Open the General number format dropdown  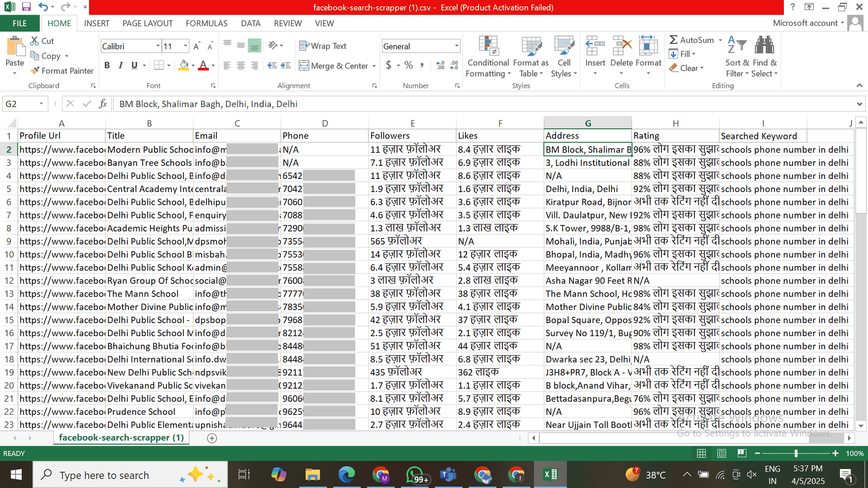[x=456, y=46]
